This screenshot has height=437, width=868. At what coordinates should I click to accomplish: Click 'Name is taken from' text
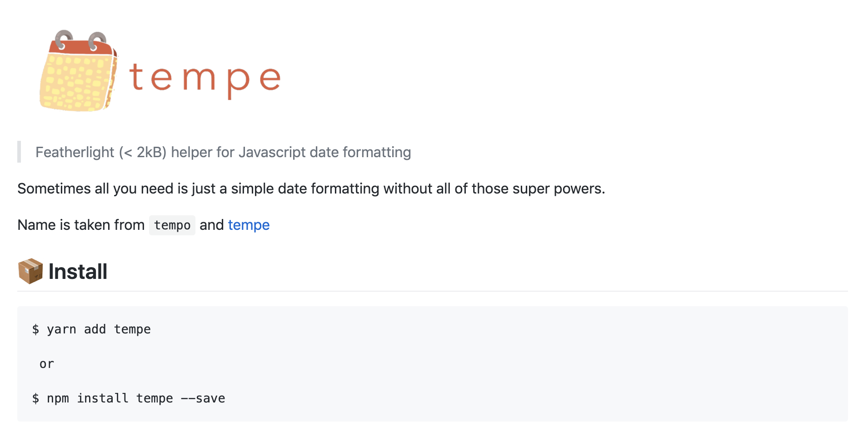coord(81,225)
